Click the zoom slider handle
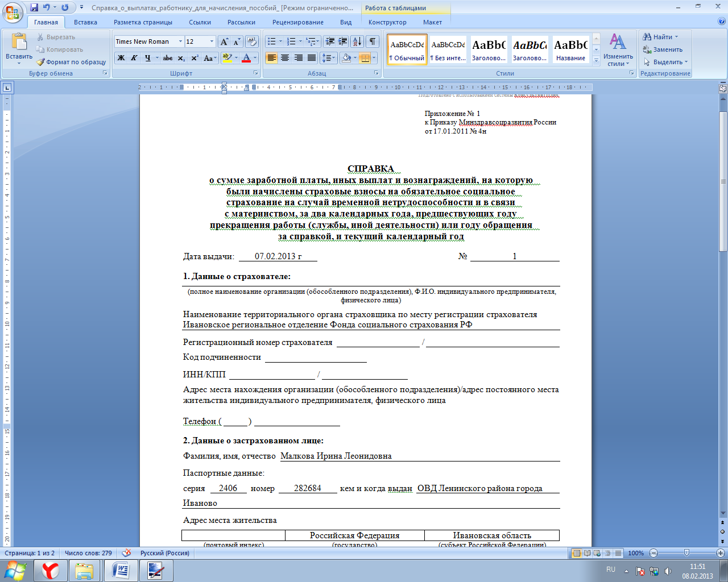The width and height of the screenshot is (728, 582). (x=686, y=553)
